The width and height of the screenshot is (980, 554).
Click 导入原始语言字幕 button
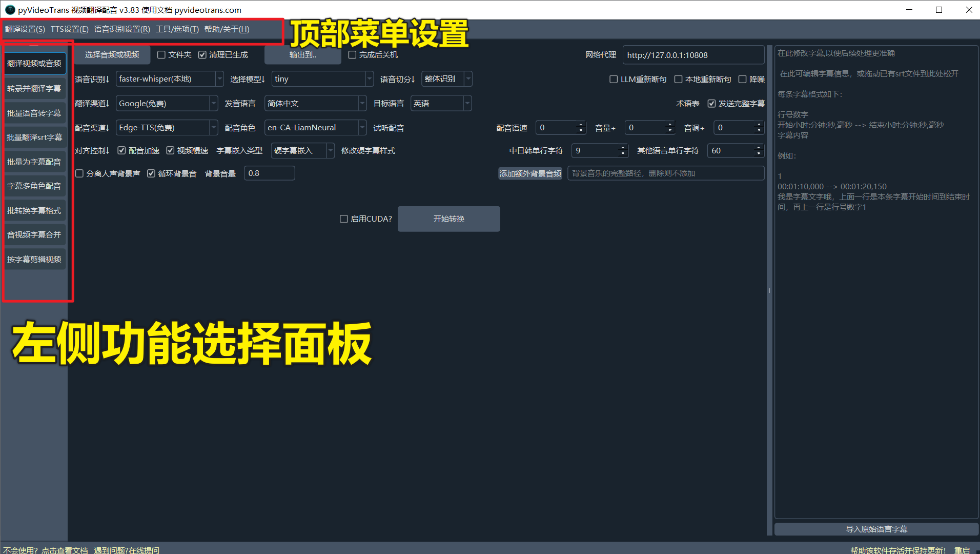tap(876, 529)
